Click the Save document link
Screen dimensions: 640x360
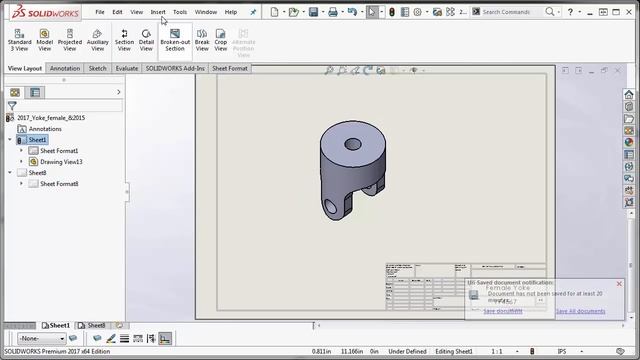point(502,311)
